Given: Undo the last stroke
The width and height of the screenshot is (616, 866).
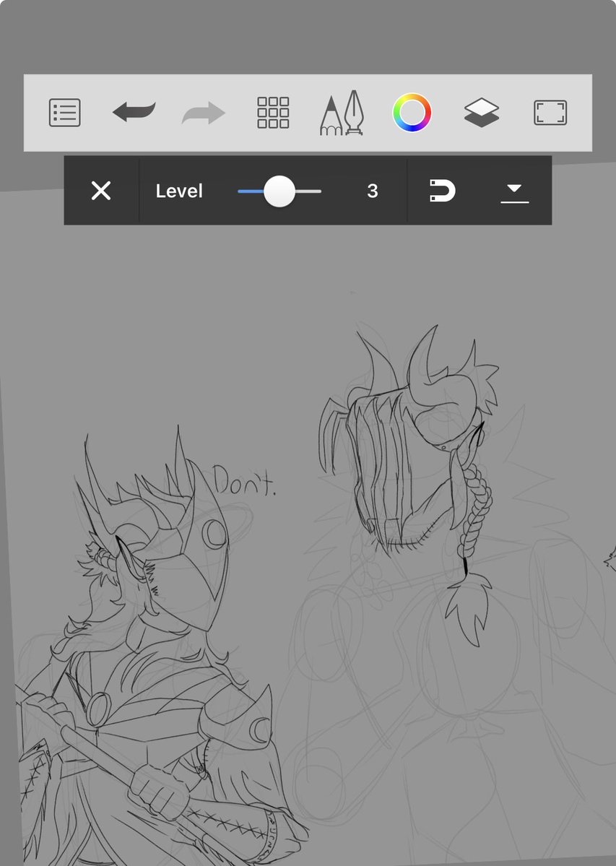Looking at the screenshot, I should tap(134, 112).
